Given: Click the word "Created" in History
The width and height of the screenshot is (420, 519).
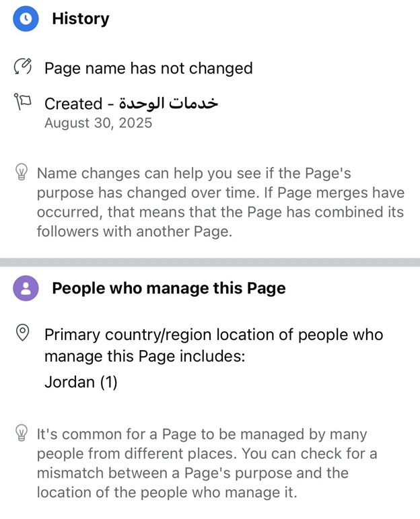Looking at the screenshot, I should point(73,104).
